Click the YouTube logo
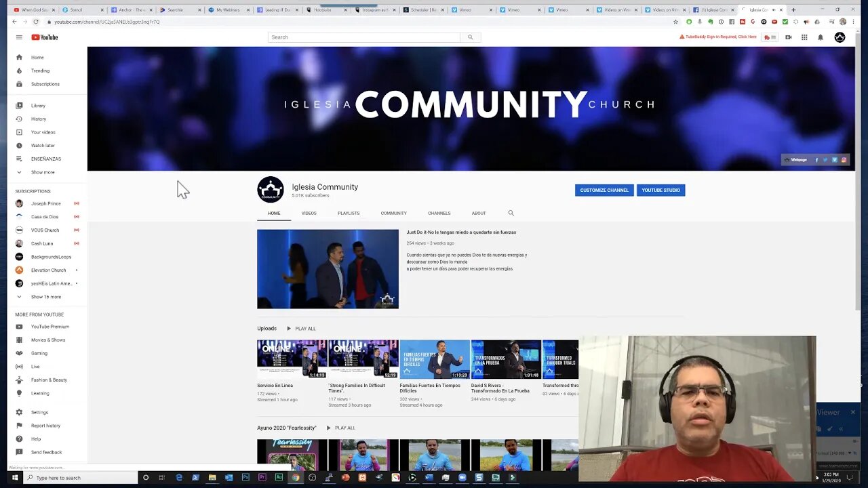This screenshot has height=488, width=868. click(45, 37)
